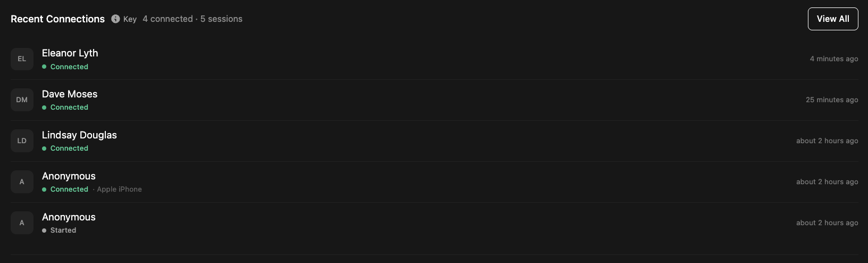Click the '25 minutes ago' timestamp
Viewport: 868px width, 263px height.
(x=831, y=100)
